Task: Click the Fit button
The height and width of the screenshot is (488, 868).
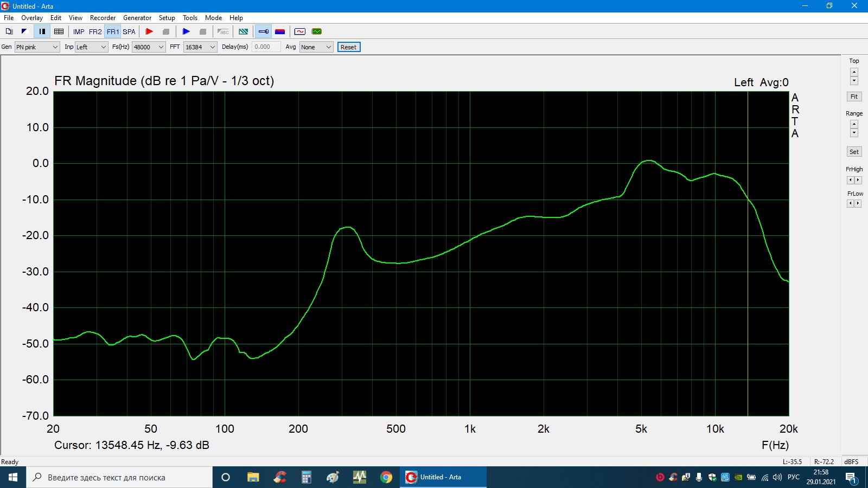Action: (x=854, y=97)
